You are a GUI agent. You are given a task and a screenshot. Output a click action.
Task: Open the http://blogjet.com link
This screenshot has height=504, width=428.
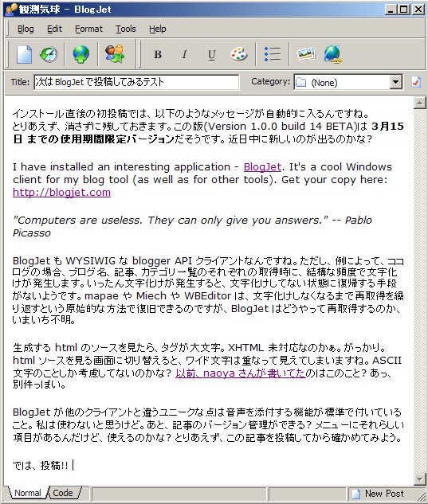click(61, 192)
